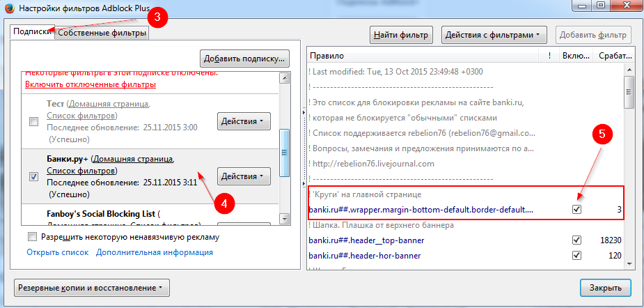Screen dimensions: 644x308
Task: Disable the banki.ru##.wrapper.margin-bottom-default filter checkbox
Action: pyautogui.click(x=577, y=209)
